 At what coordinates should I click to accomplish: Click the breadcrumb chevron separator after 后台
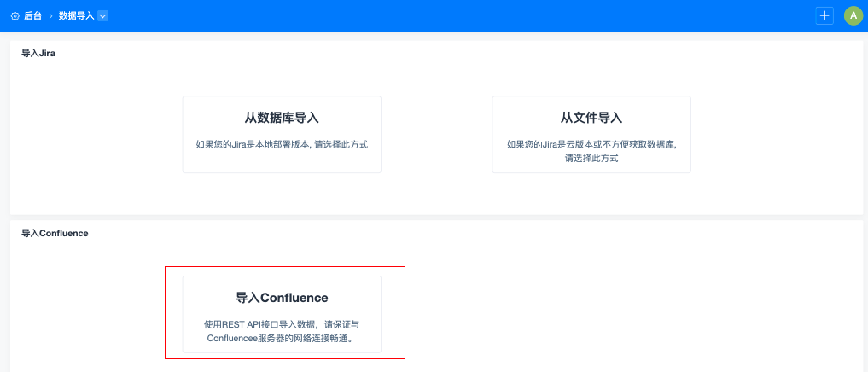coord(50,16)
